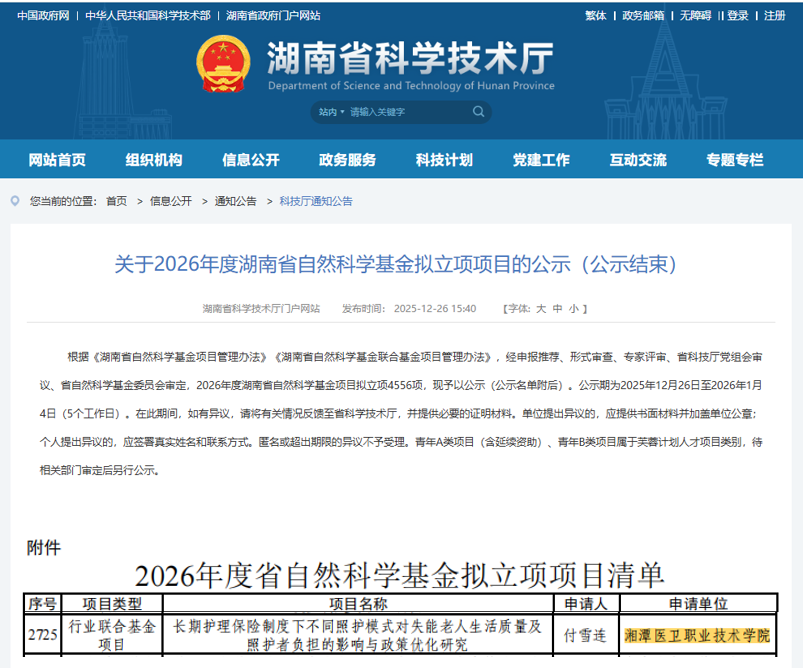The width and height of the screenshot is (803, 668).
Task: Switch to traditional Chinese via 繁体
Action: pos(595,15)
